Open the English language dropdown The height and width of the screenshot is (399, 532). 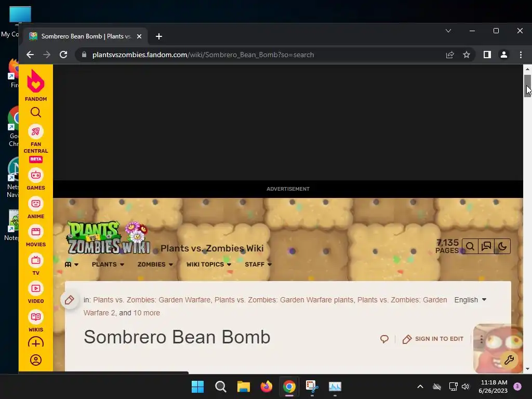(470, 300)
